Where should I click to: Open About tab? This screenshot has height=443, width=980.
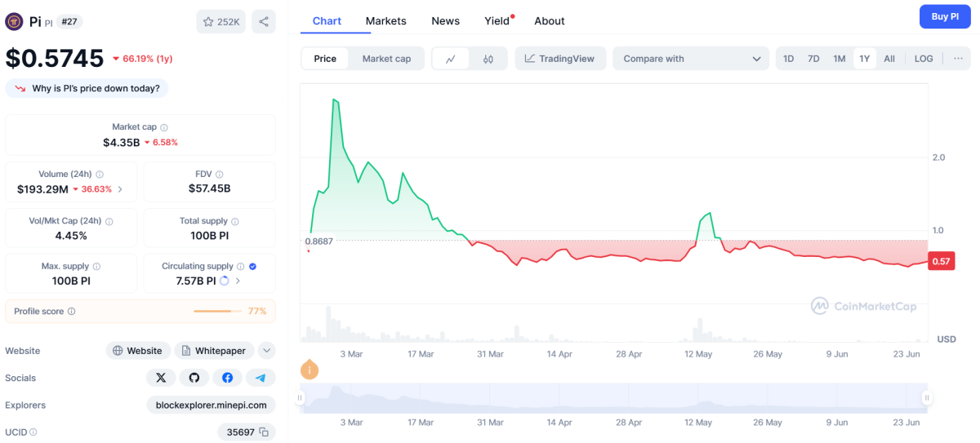pyautogui.click(x=549, y=20)
